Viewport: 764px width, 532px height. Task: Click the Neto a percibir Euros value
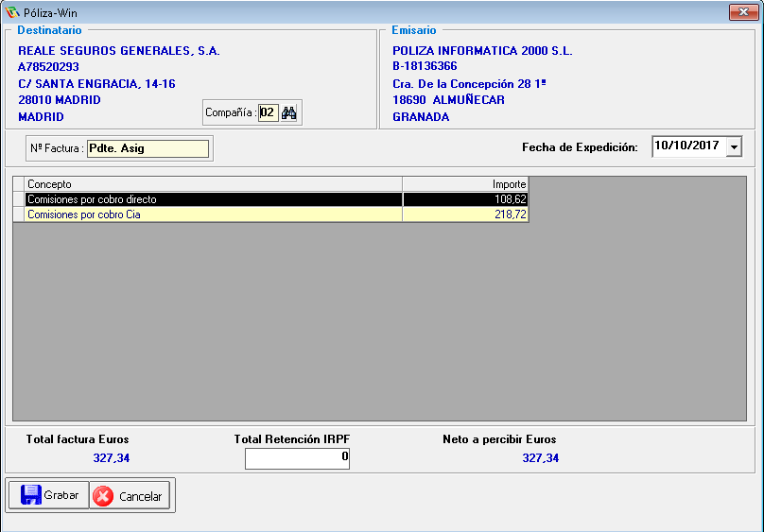click(x=540, y=458)
